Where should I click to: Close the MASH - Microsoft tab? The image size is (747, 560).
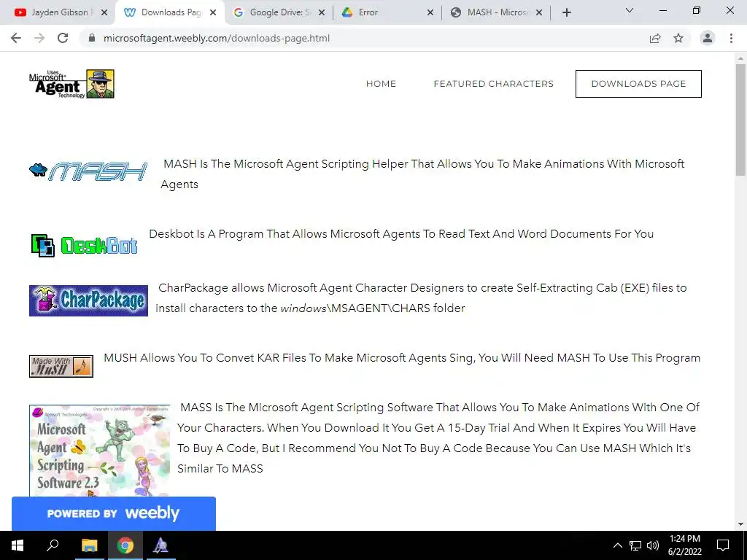[x=539, y=12]
